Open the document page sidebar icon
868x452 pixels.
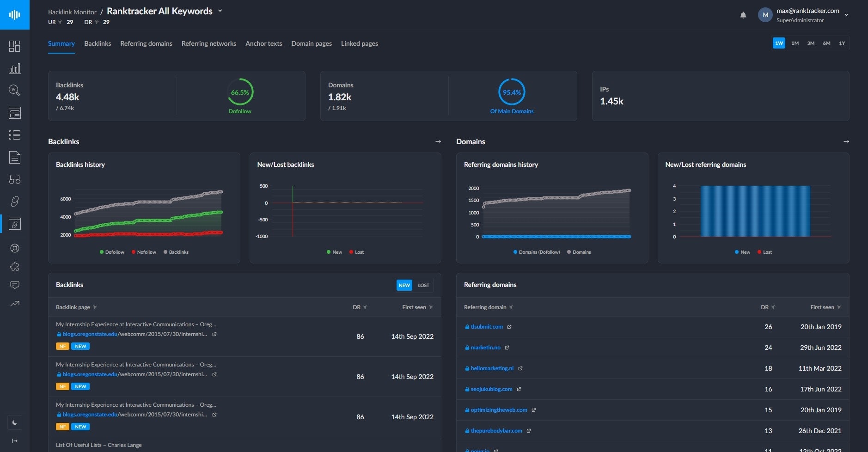[x=15, y=157]
